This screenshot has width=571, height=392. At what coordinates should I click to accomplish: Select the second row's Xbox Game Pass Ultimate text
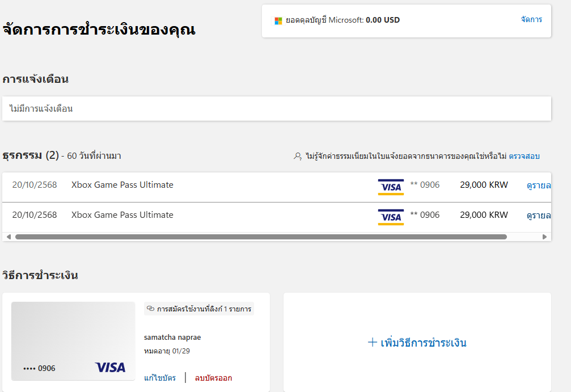pos(122,215)
